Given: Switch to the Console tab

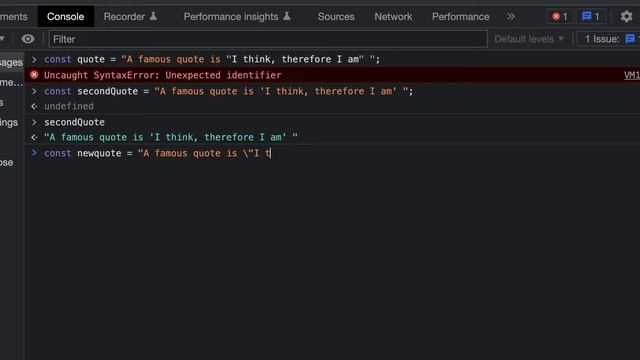Looking at the screenshot, I should pyautogui.click(x=65, y=17).
